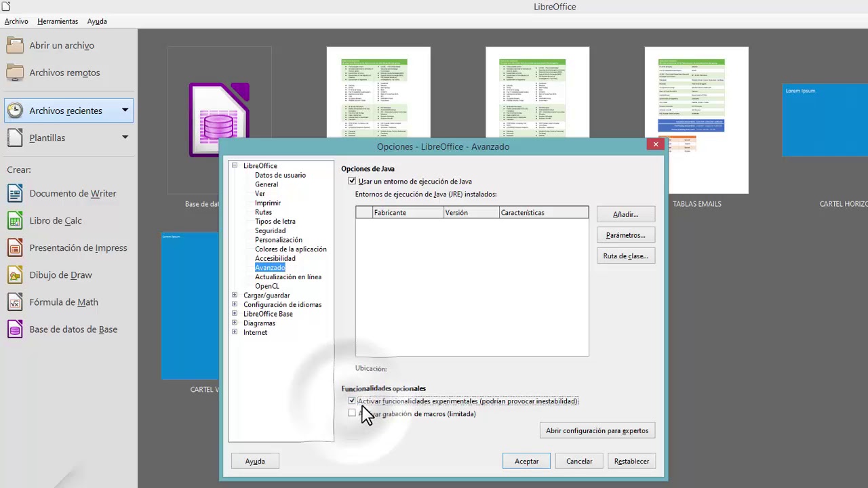The image size is (868, 488).
Task: Click the Writer document icon
Action: 15,193
